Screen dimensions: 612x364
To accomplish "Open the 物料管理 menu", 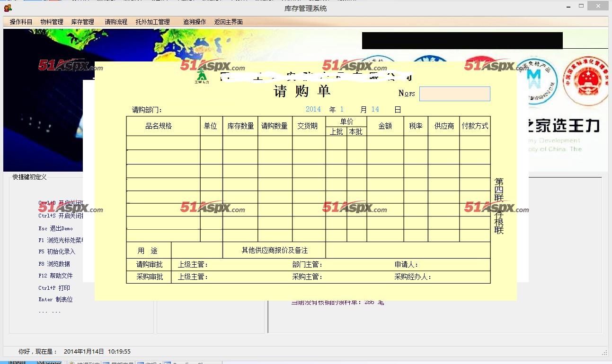I will coord(52,22).
